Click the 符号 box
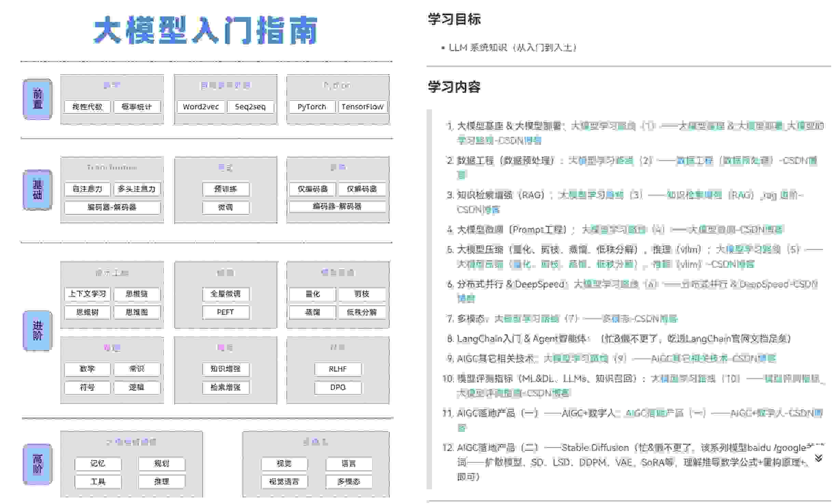The width and height of the screenshot is (837, 504). 87,387
